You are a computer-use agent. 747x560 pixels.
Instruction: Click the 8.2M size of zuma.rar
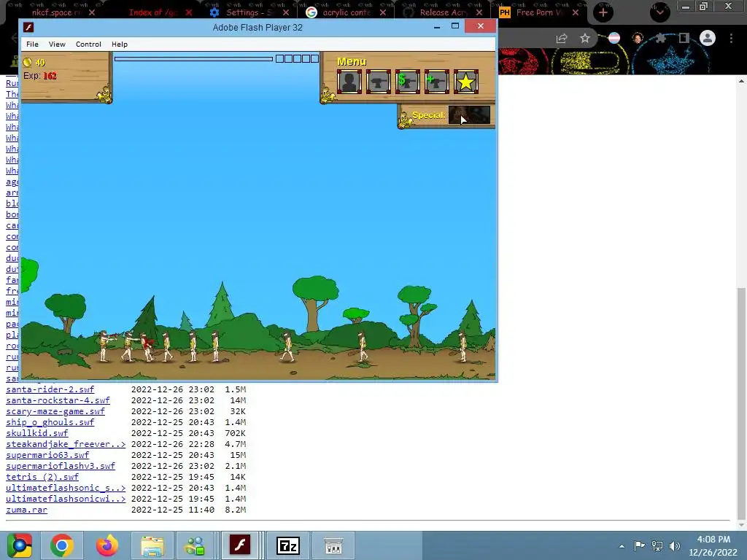pyautogui.click(x=236, y=510)
